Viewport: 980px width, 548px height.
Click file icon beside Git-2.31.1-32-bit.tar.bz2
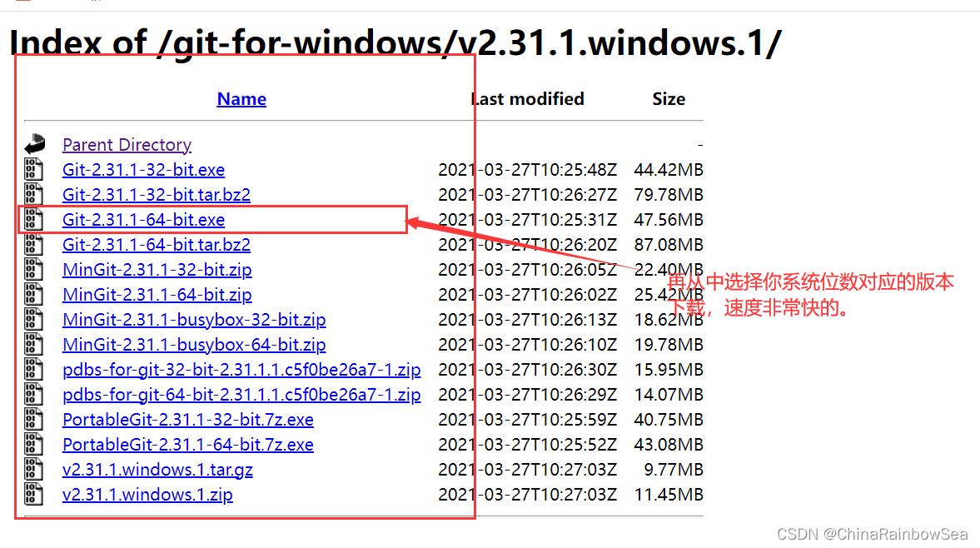(34, 194)
